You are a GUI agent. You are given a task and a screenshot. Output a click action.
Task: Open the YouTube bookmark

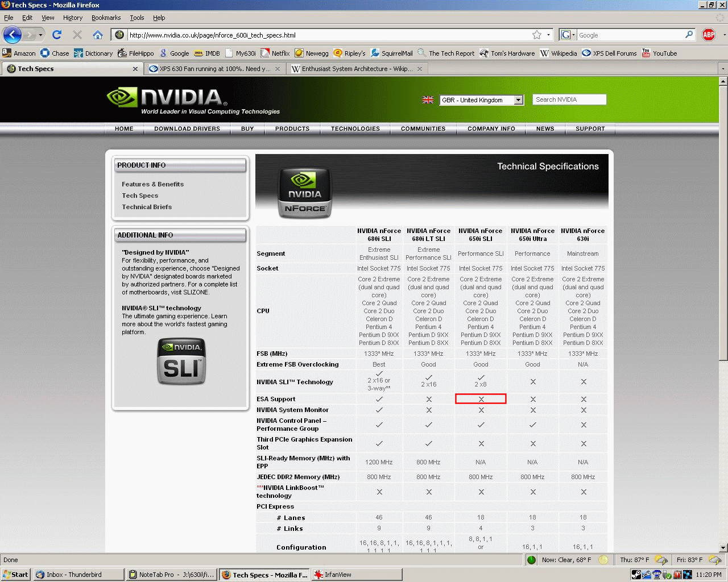(x=659, y=53)
